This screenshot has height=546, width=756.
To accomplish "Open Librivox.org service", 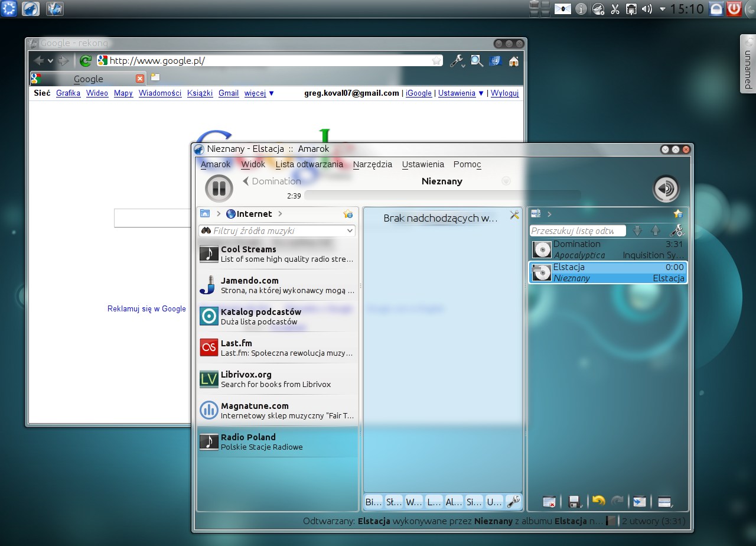I will point(278,379).
